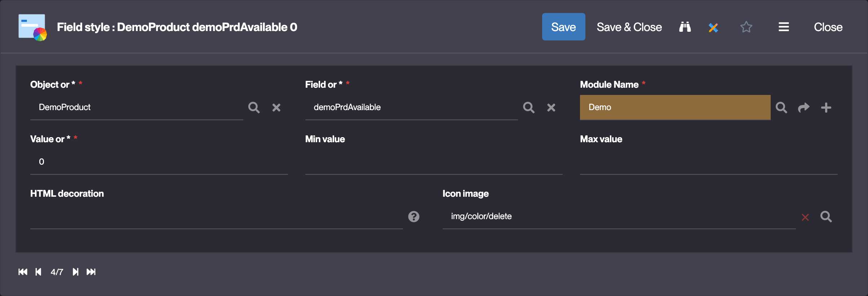Click Save & Close button
Image resolution: width=868 pixels, height=296 pixels.
pos(629,27)
